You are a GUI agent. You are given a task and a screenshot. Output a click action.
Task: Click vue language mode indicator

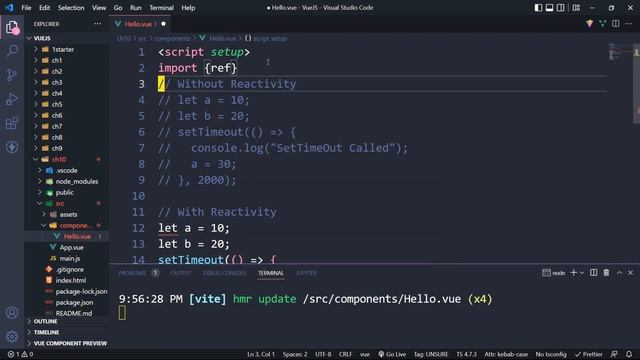tap(364, 354)
